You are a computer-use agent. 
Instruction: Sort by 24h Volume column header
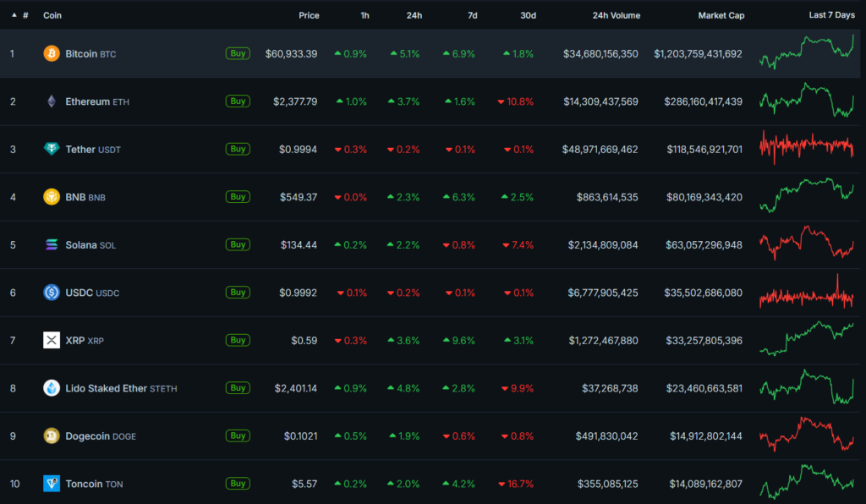pos(616,15)
